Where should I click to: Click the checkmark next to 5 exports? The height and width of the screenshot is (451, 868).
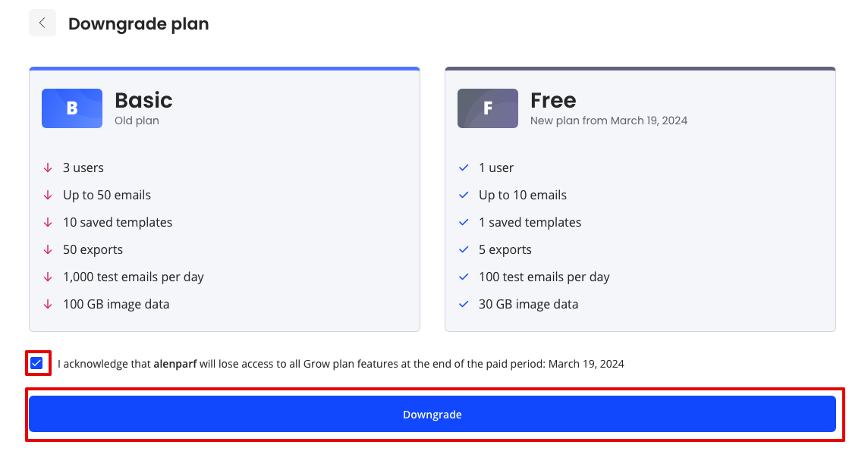[x=464, y=249]
